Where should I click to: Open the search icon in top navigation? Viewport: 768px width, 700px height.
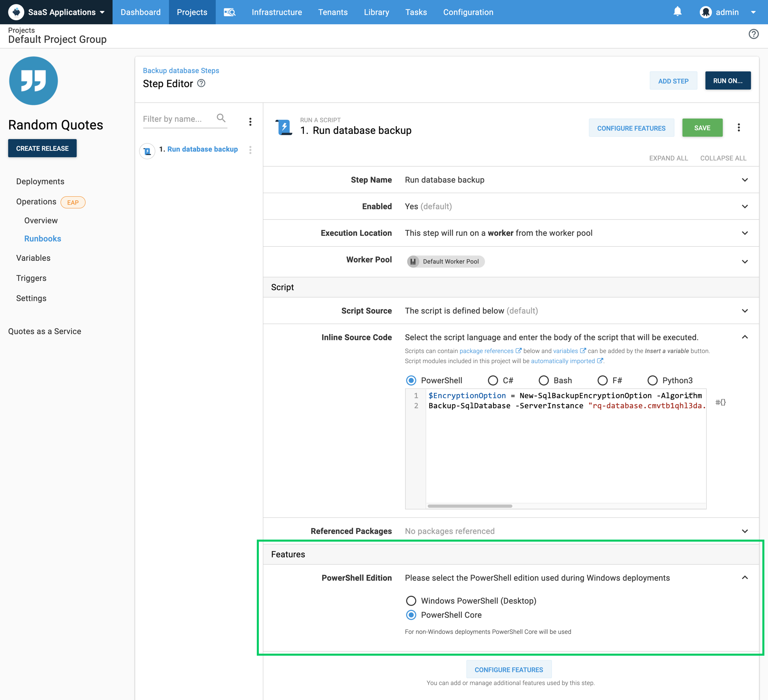tap(229, 12)
